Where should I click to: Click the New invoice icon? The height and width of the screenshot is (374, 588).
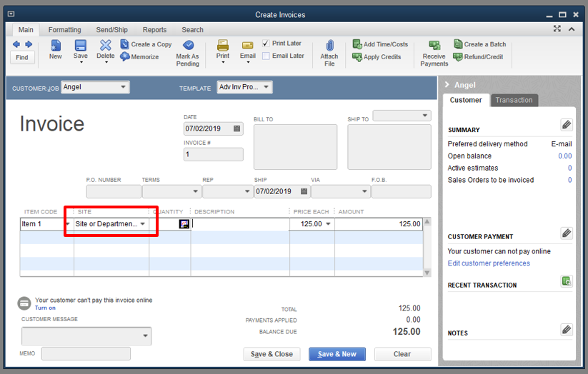(x=56, y=46)
